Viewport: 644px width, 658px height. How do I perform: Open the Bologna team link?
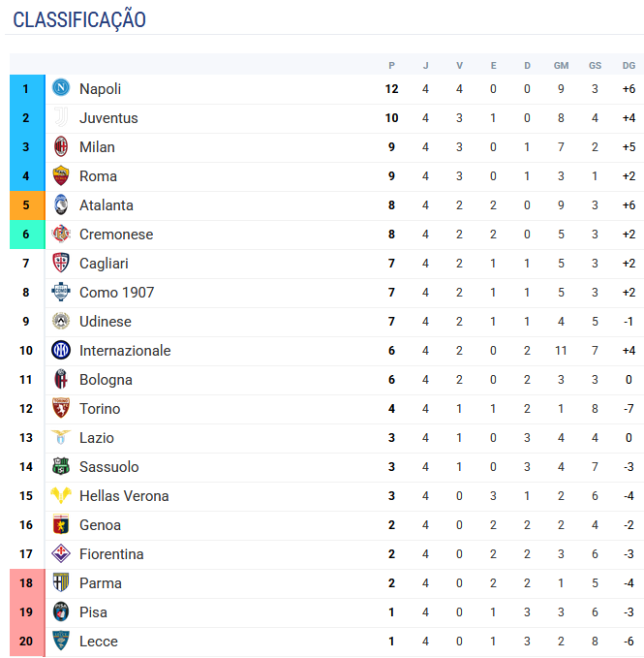click(106, 380)
